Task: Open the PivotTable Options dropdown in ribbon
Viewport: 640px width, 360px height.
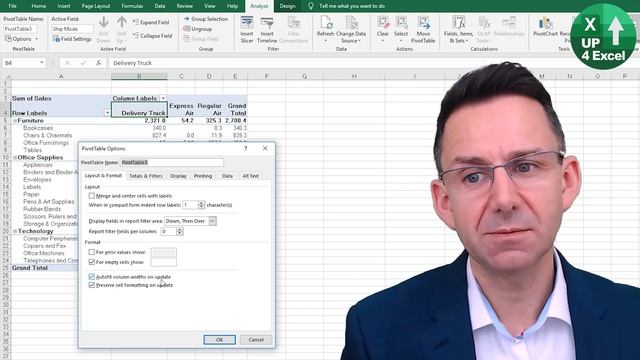Action: 22,39
